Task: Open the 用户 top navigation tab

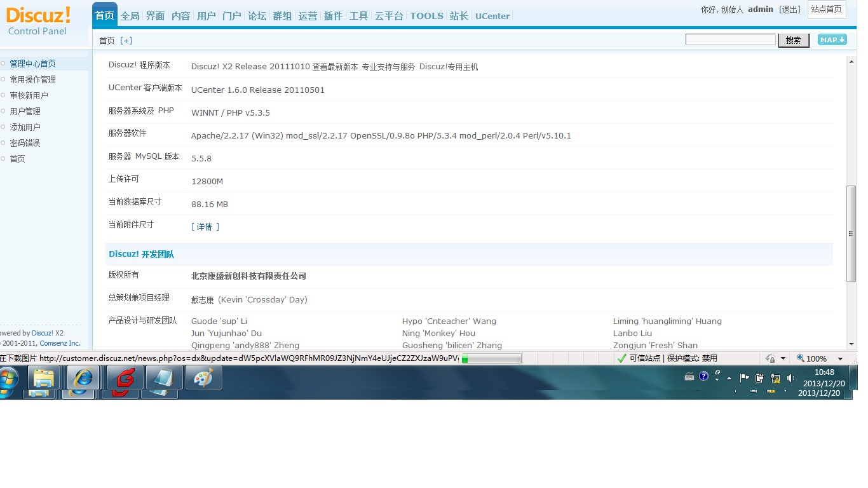Action: tap(206, 16)
